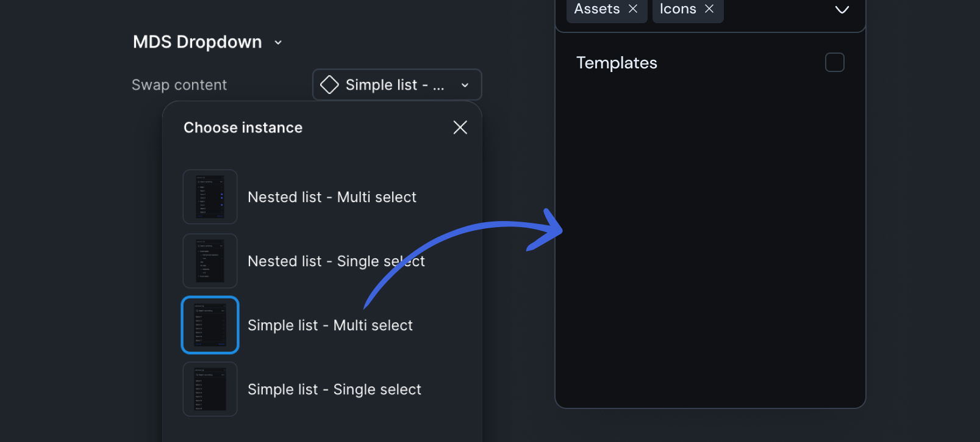Image resolution: width=980 pixels, height=442 pixels.
Task: Select the Simple list - Single select thumbnail
Action: 210,389
